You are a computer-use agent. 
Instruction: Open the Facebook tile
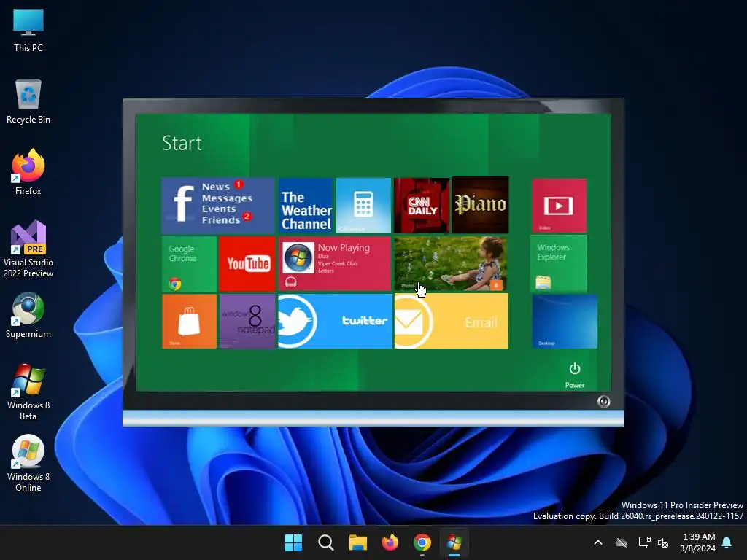point(218,205)
